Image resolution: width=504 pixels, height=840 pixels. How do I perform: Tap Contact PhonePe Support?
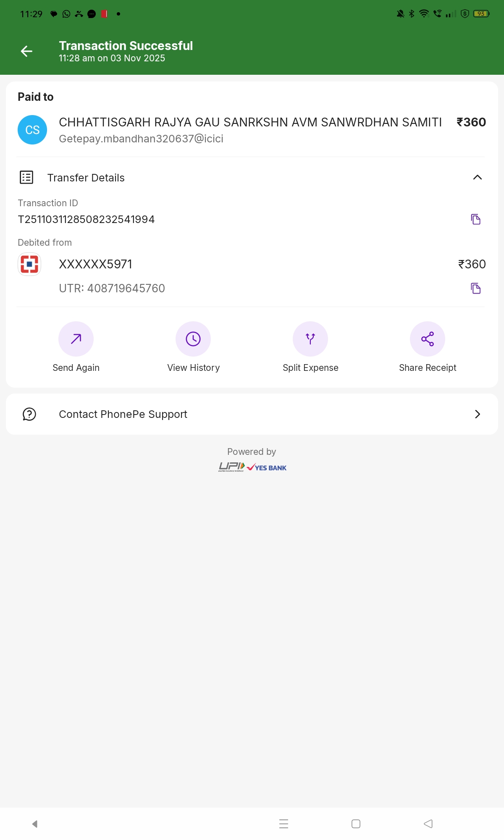click(123, 414)
